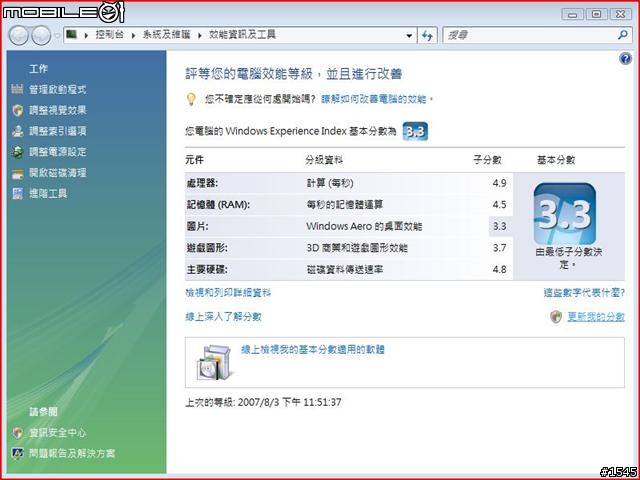Click the 3.7 gaming graphics subscore
The height and width of the screenshot is (480, 640).
click(499, 248)
